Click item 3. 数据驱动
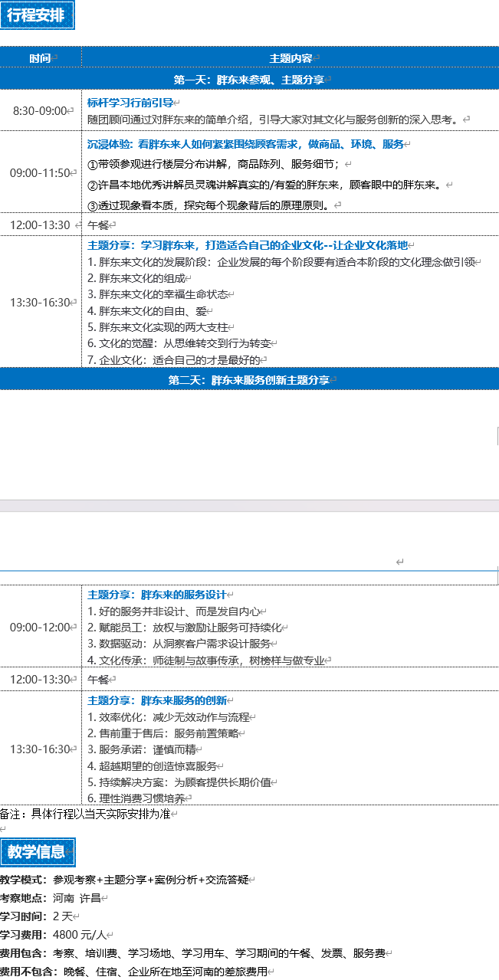 click(x=179, y=644)
